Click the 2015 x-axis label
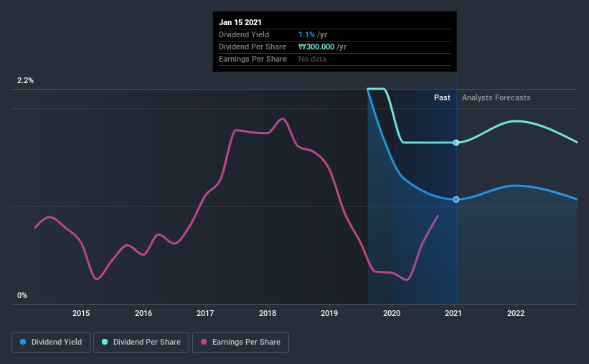 tap(81, 313)
